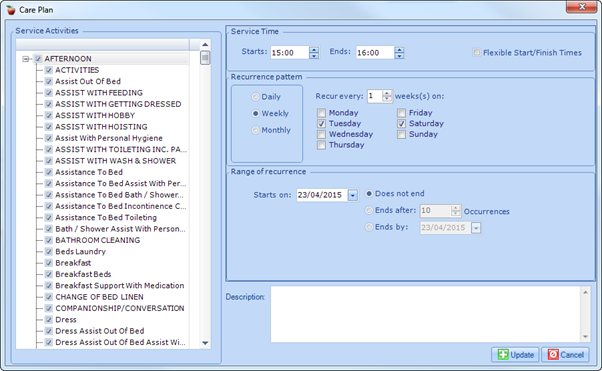The width and height of the screenshot is (602, 371).
Task: Select the Breakfast Beds item
Action: 83,274
